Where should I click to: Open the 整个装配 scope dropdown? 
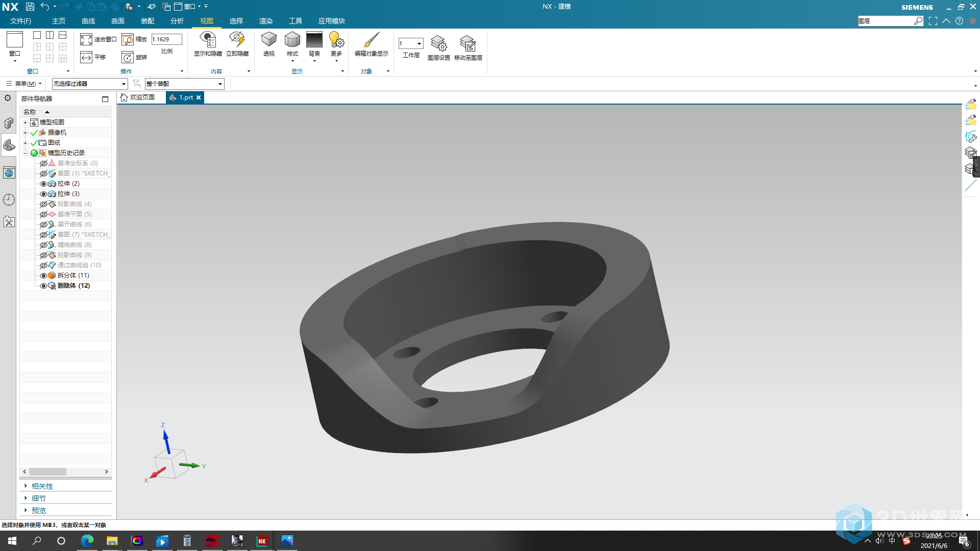(x=185, y=84)
